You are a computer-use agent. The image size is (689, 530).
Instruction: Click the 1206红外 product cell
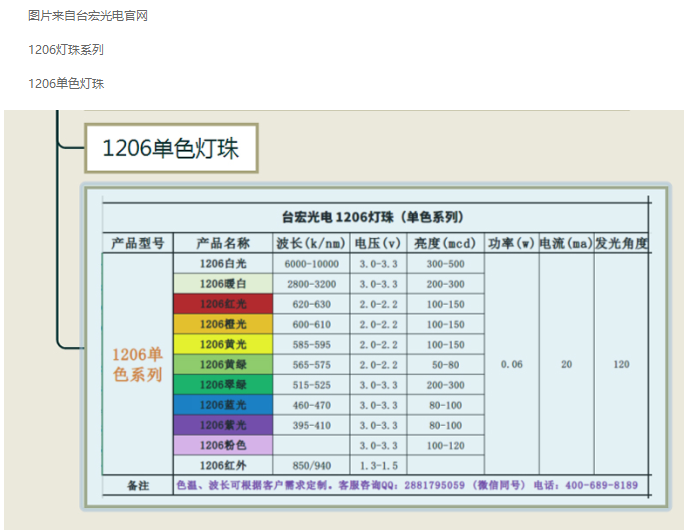(223, 466)
